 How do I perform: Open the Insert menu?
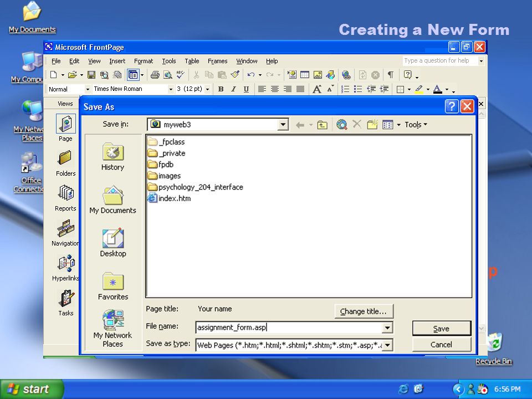click(x=117, y=61)
